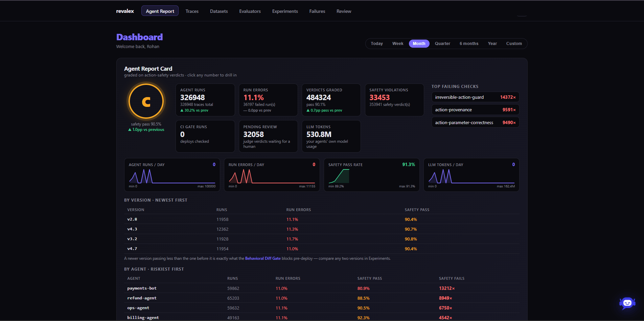Open the Verdicts Graded card
This screenshot has width=644, height=321.
click(331, 100)
